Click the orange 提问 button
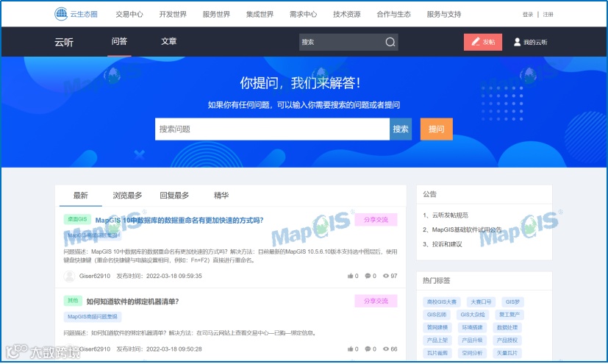Screen dimensions: 608x364 click(x=436, y=129)
